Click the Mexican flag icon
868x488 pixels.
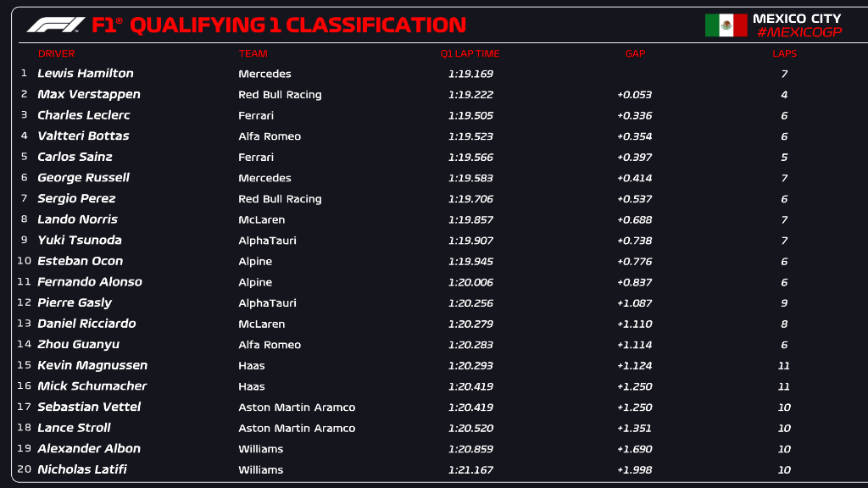726,25
